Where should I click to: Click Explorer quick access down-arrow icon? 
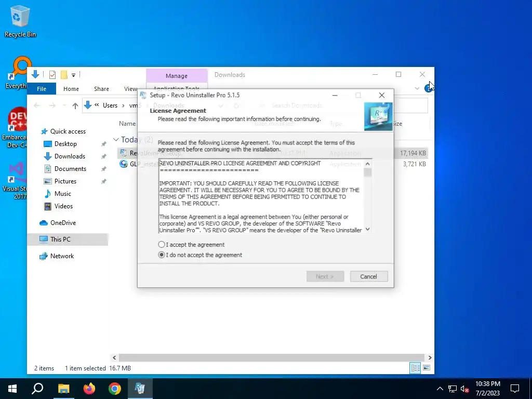tap(35, 74)
